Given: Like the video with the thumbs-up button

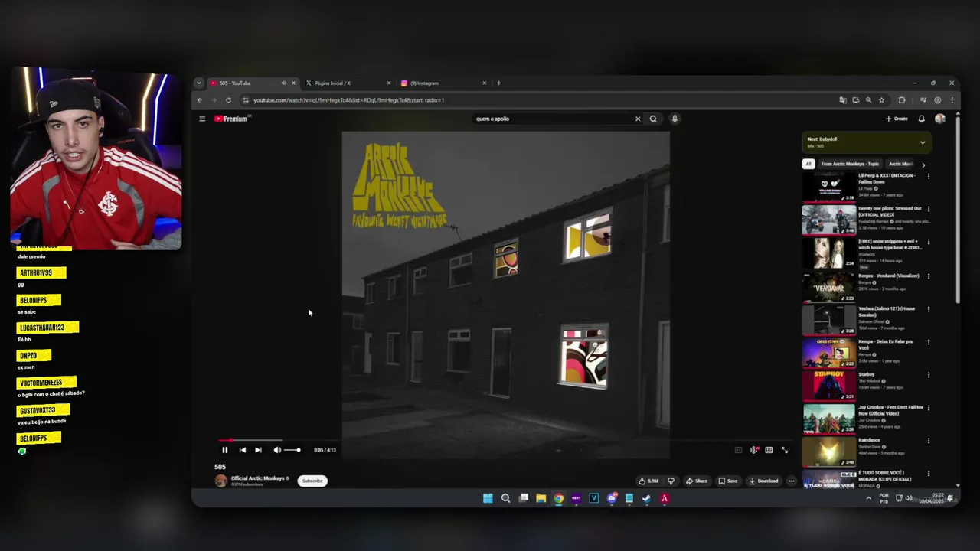Looking at the screenshot, I should [x=648, y=481].
